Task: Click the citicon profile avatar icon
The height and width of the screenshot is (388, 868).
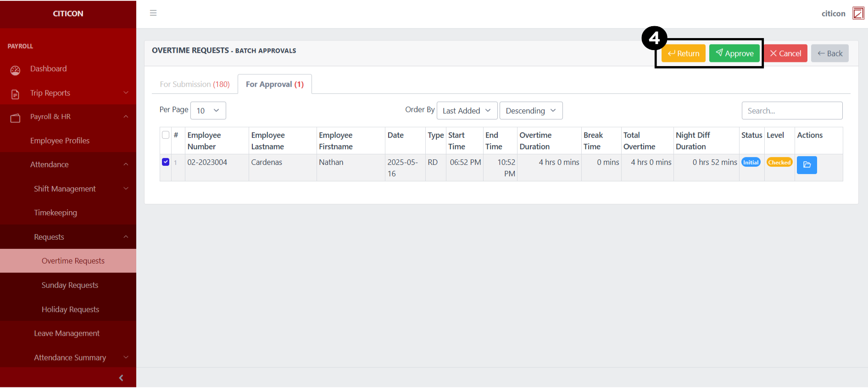Action: click(x=858, y=13)
